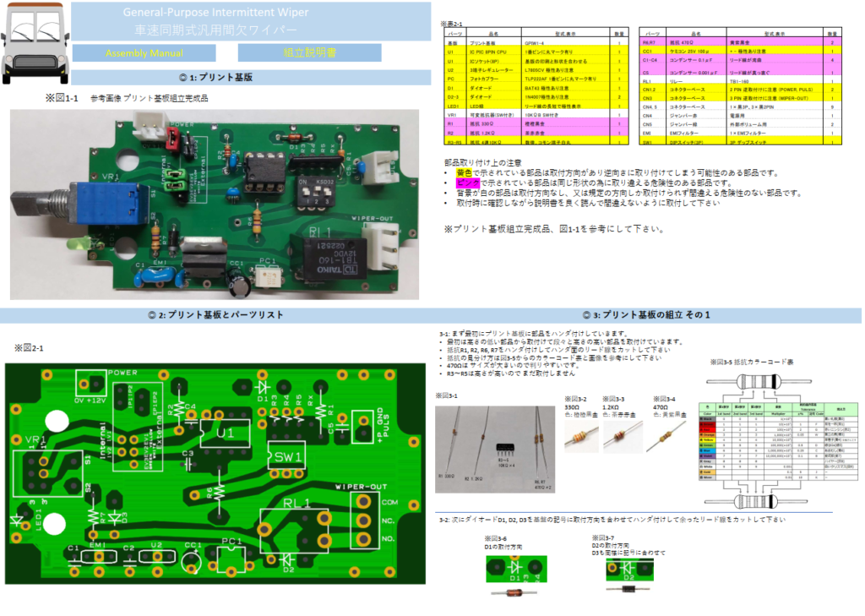Click the 470Ω resistor photo
865x616 pixels.
[667, 436]
